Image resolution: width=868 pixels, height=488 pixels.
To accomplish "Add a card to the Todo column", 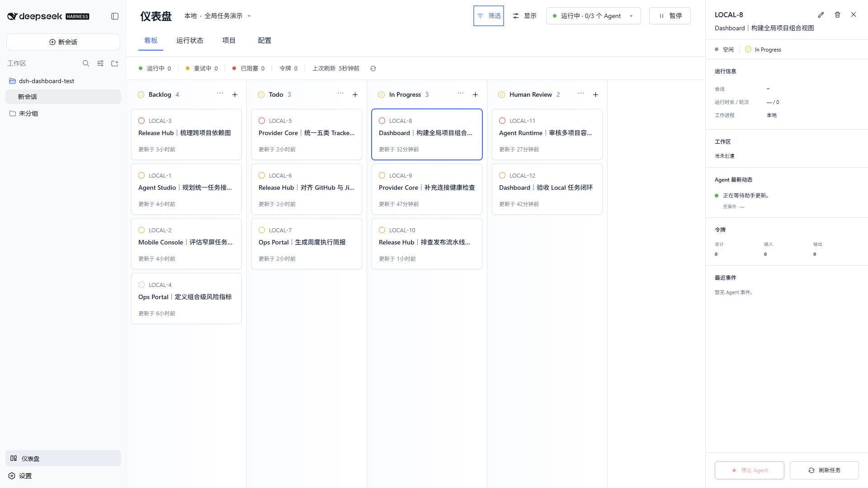I will pos(355,94).
